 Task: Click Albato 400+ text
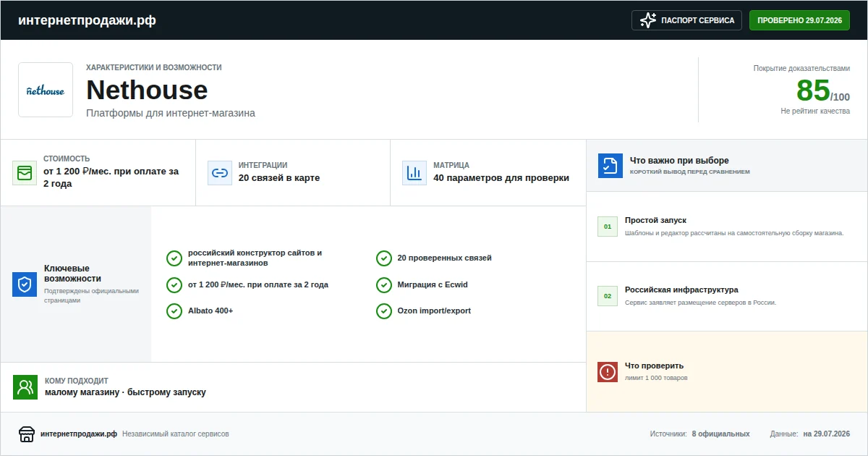tap(210, 311)
